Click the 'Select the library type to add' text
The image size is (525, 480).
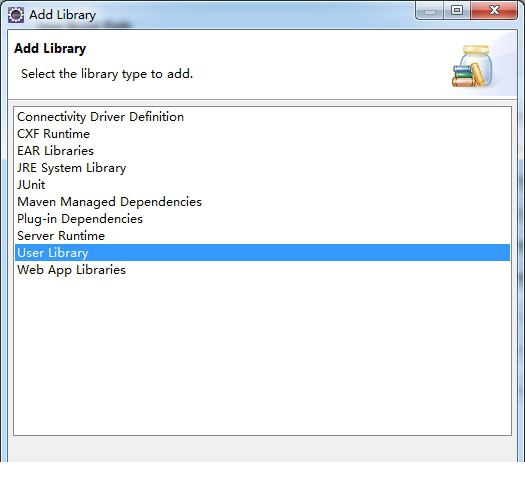click(107, 74)
